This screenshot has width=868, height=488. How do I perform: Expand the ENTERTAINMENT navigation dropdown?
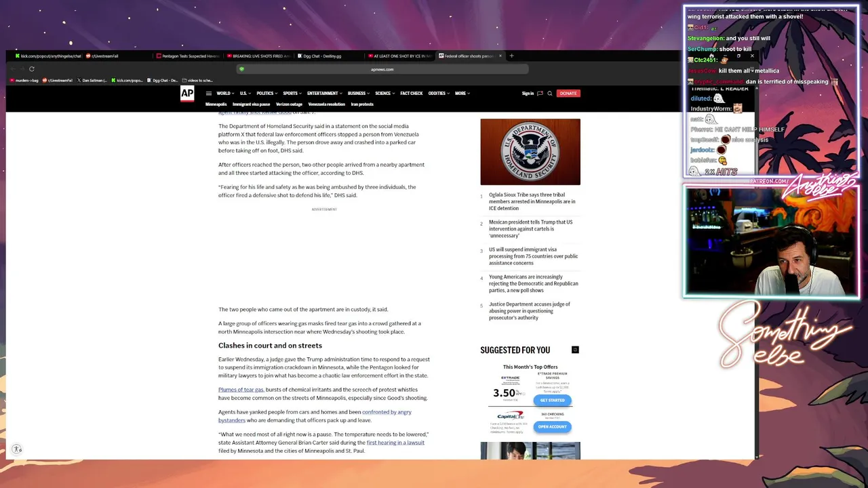(x=325, y=94)
